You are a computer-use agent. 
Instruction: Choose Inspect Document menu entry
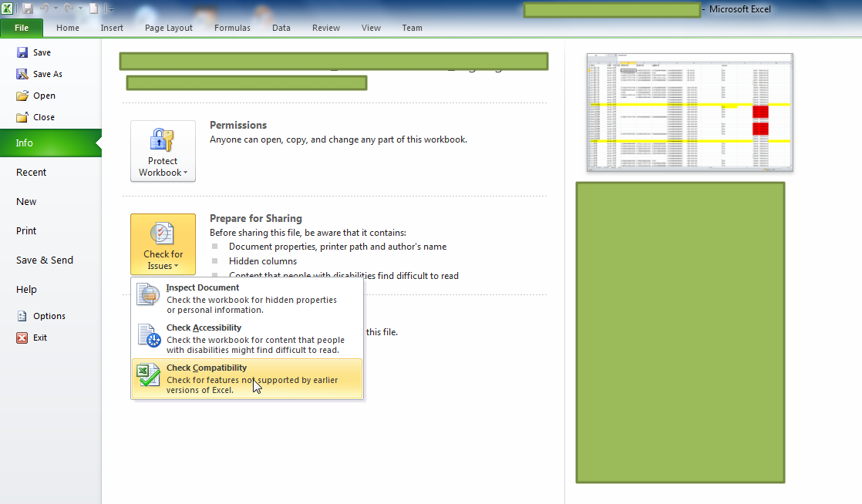tap(247, 298)
